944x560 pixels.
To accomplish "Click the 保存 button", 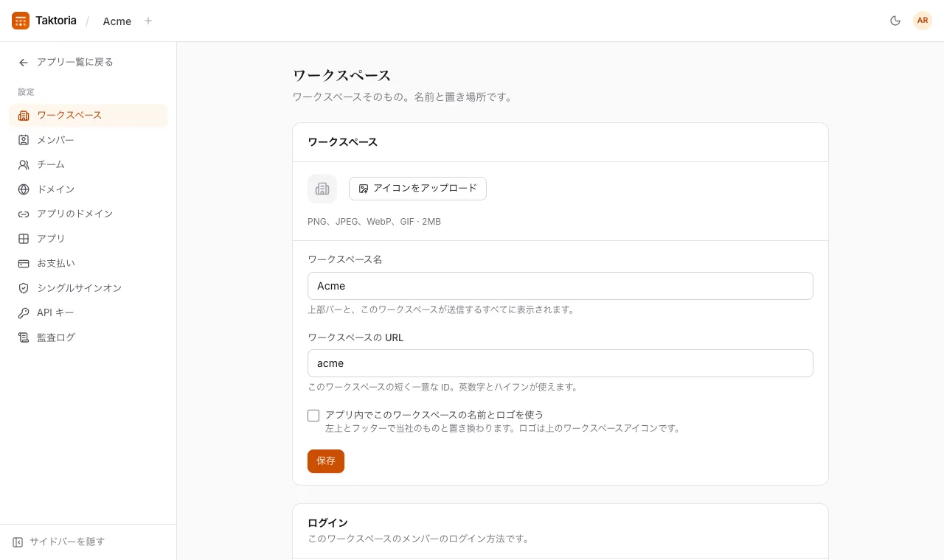I will point(326,461).
